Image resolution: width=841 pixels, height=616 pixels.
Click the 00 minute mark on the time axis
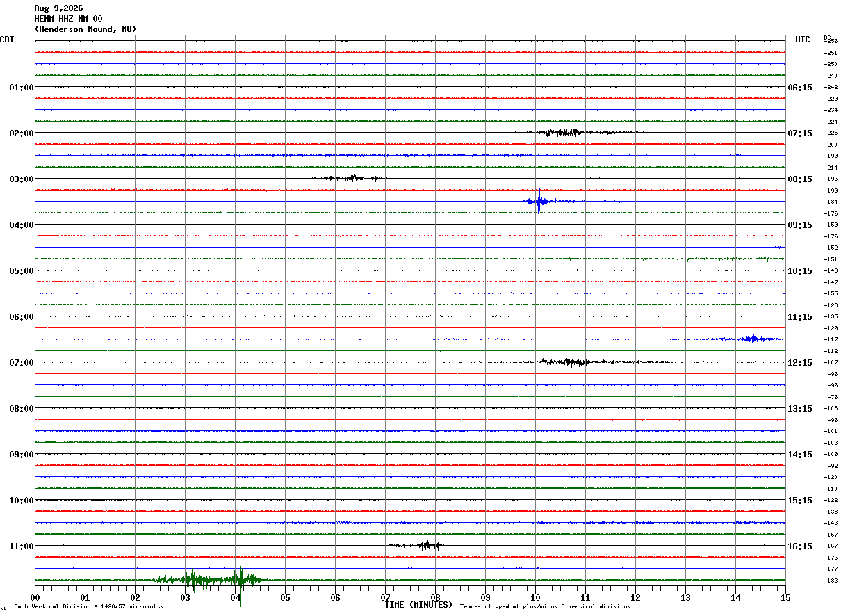(x=35, y=597)
